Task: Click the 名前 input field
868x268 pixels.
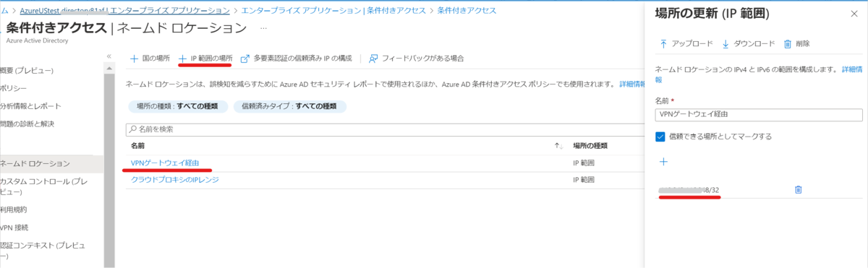Action: coord(759,115)
